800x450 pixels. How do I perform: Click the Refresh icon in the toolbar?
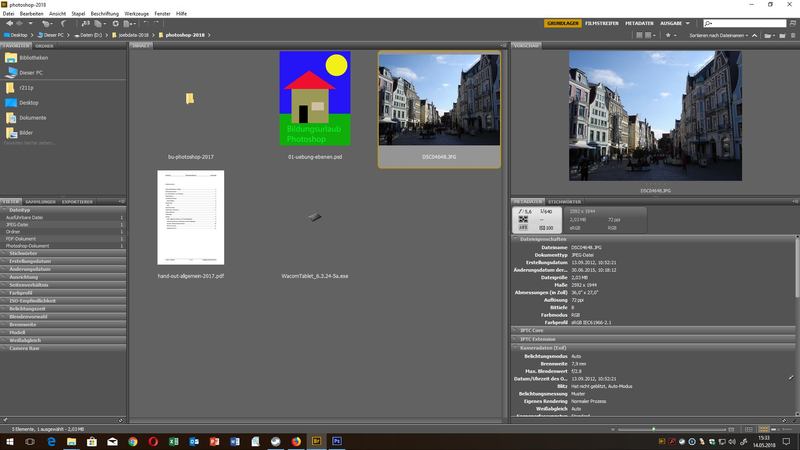coord(117,21)
